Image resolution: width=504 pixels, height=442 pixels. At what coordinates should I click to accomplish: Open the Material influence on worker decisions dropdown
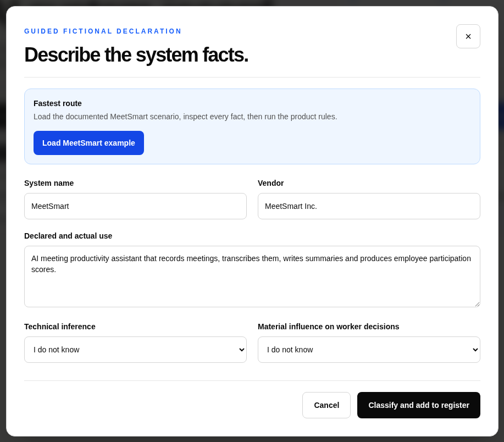(369, 350)
